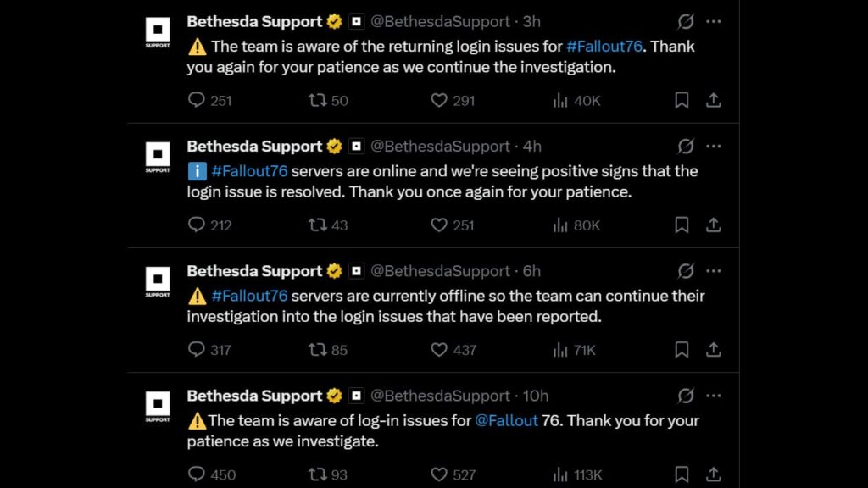
Task: Open Bethesda Support profile name on 10h tweet
Action: click(254, 396)
